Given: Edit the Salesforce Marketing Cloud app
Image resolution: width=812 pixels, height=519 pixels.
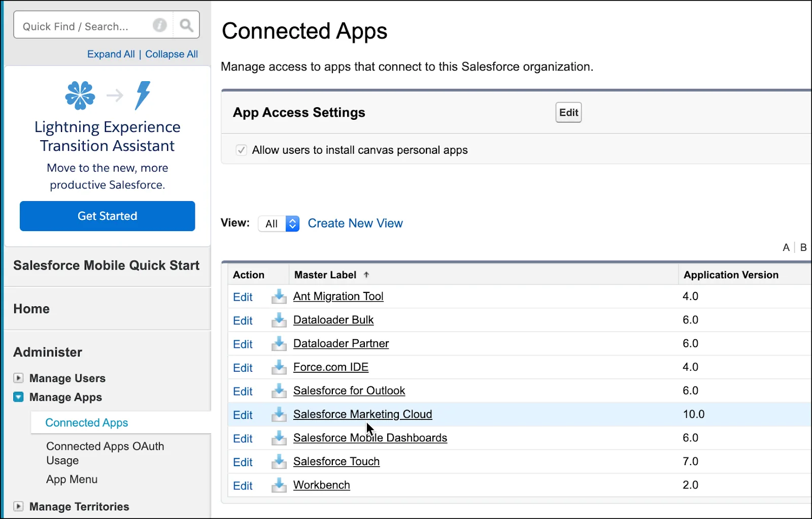Looking at the screenshot, I should point(243,415).
